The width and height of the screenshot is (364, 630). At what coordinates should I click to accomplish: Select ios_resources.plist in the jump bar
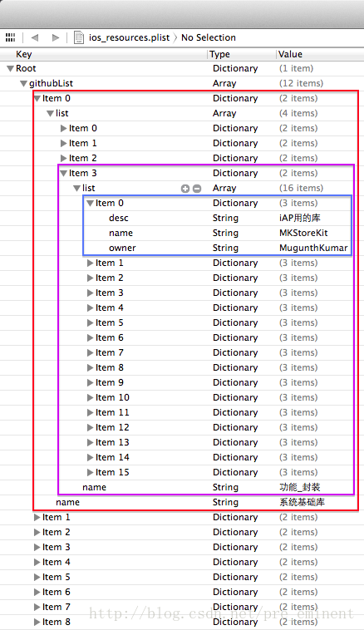tap(129, 37)
